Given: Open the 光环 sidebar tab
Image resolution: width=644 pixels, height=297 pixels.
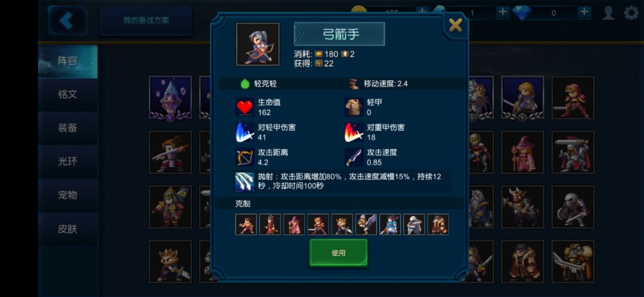Looking at the screenshot, I should 68,162.
